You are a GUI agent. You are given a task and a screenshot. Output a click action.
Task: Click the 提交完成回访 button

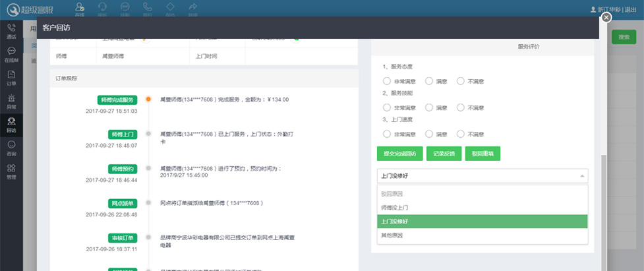[399, 154]
